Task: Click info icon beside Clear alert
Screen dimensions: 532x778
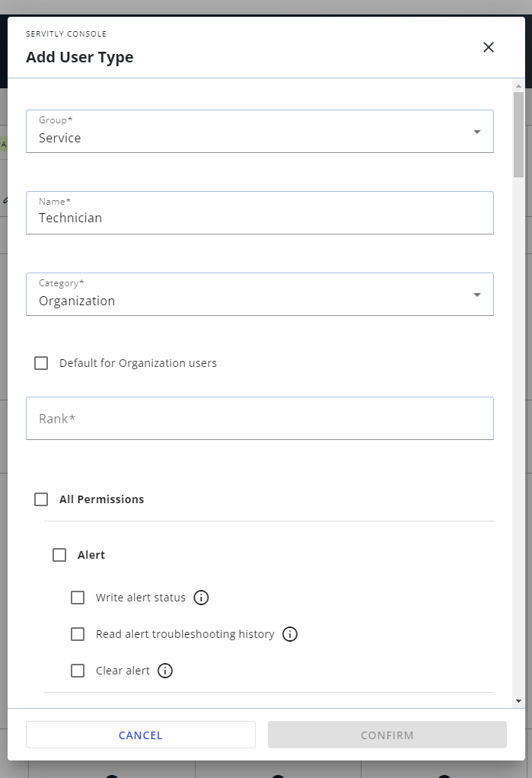Action: (x=165, y=671)
